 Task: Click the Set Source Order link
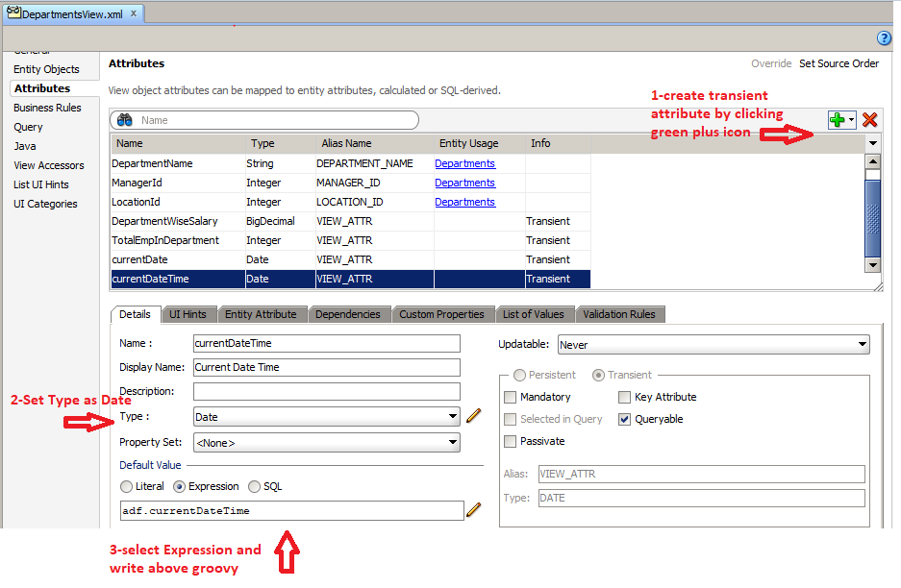tap(838, 63)
